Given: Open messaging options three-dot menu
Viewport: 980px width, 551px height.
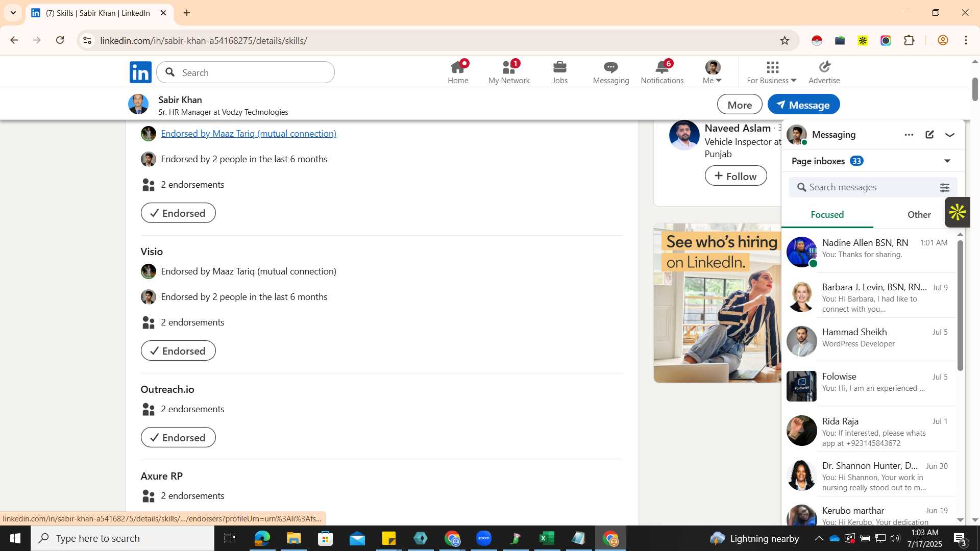Looking at the screenshot, I should point(909,135).
